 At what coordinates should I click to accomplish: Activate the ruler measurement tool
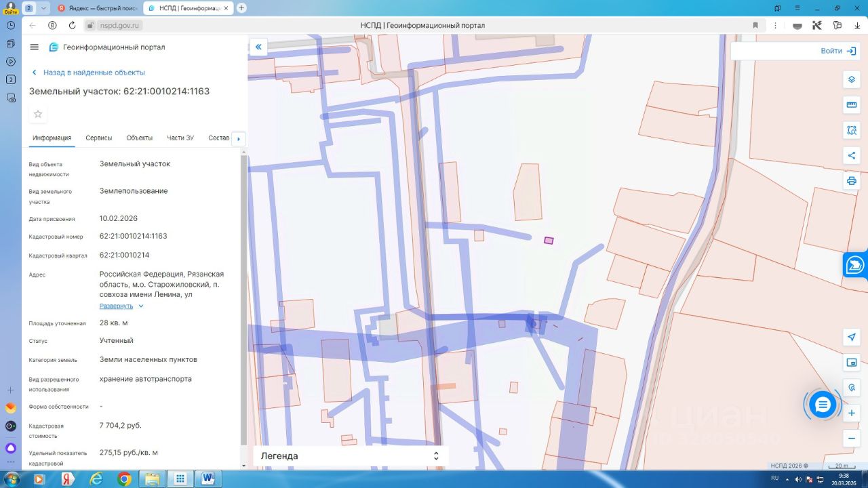pyautogui.click(x=852, y=105)
